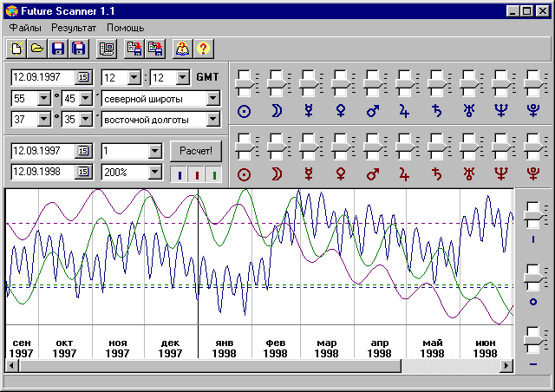555x392 pixels.
Task: Open the 200% zoom dropdown
Action: (x=154, y=172)
